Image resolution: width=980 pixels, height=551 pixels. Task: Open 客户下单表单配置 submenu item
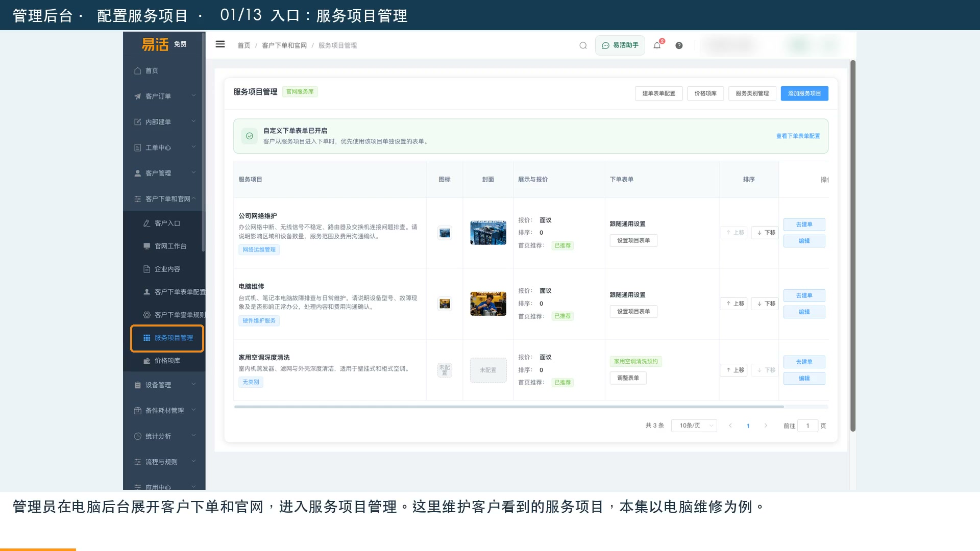pyautogui.click(x=164, y=292)
